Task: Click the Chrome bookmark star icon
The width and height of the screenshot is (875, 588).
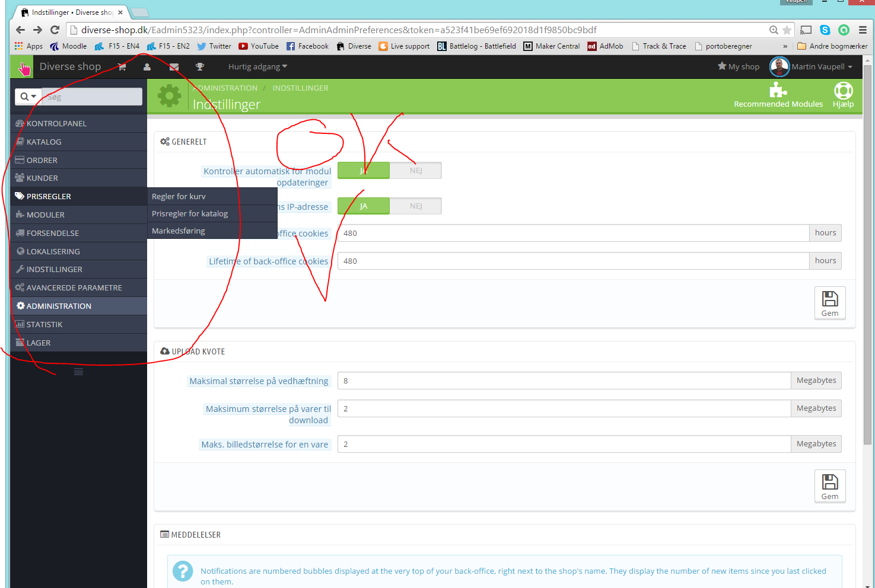Action: pyautogui.click(x=787, y=30)
